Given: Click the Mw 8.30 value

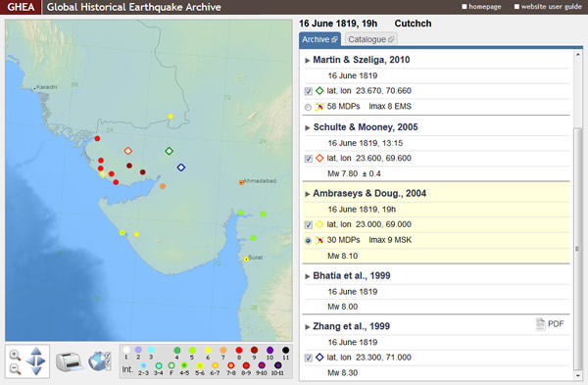Looking at the screenshot, I should 343,373.
